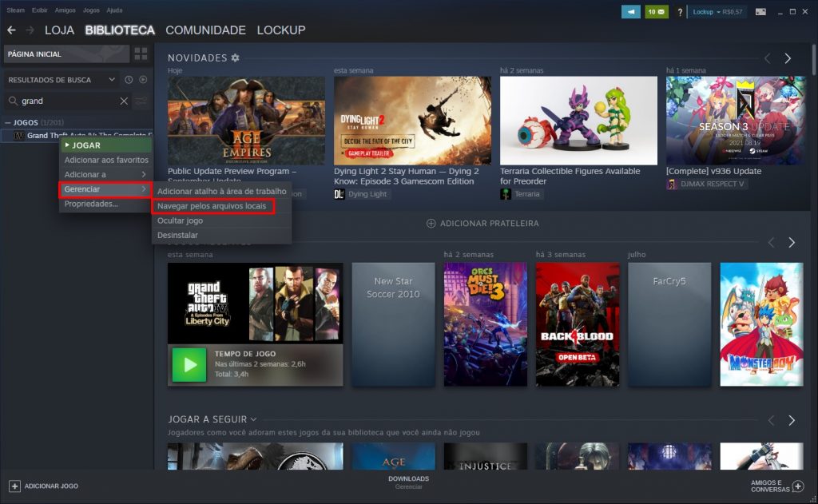This screenshot has width=818, height=504.
Task: Open advanced search filter options icon
Action: [x=141, y=101]
